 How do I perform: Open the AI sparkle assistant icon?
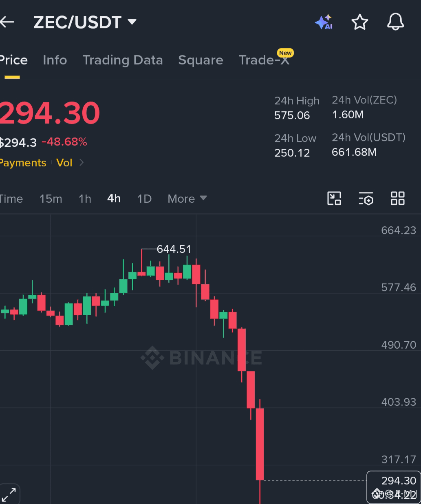(324, 22)
